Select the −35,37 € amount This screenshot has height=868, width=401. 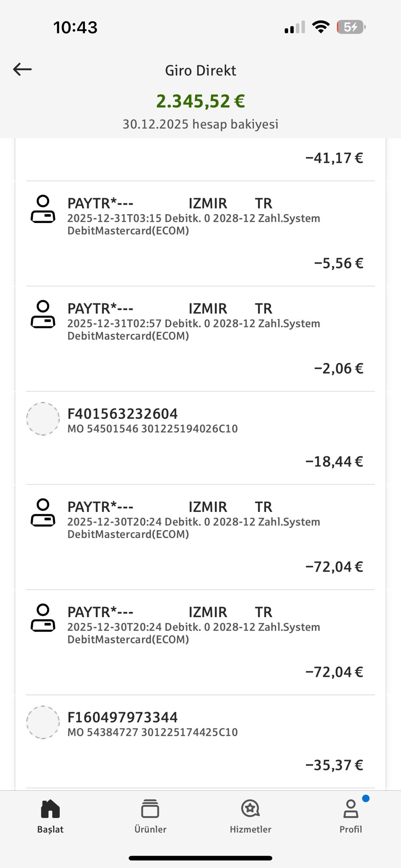(x=334, y=765)
